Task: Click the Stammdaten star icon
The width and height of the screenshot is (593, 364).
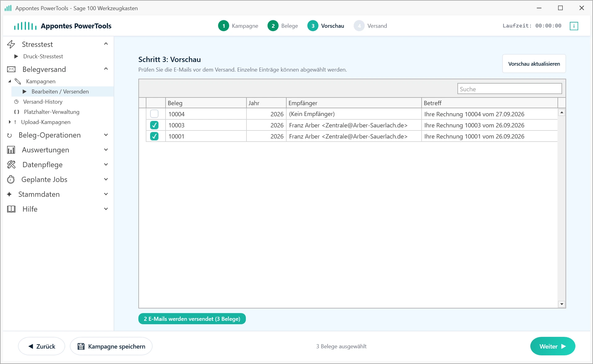Action: tap(9, 194)
